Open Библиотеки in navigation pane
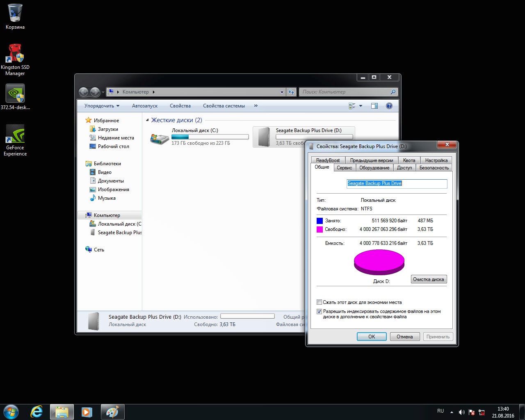 [x=107, y=164]
